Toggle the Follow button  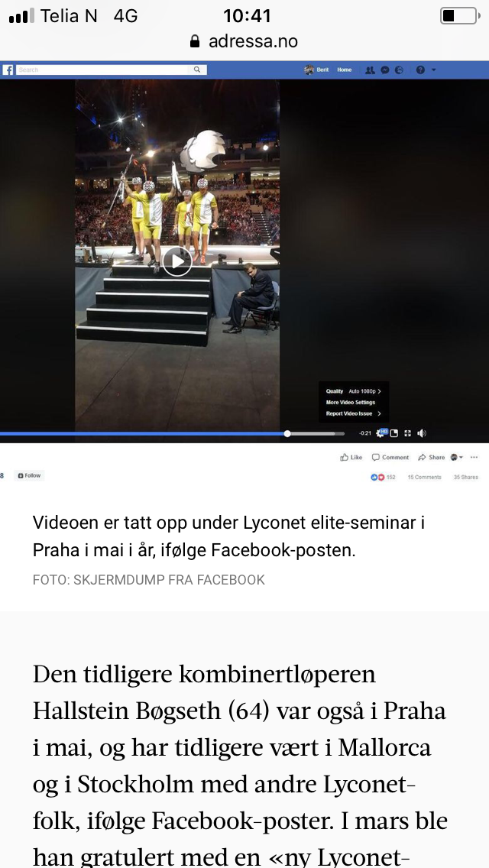(29, 475)
